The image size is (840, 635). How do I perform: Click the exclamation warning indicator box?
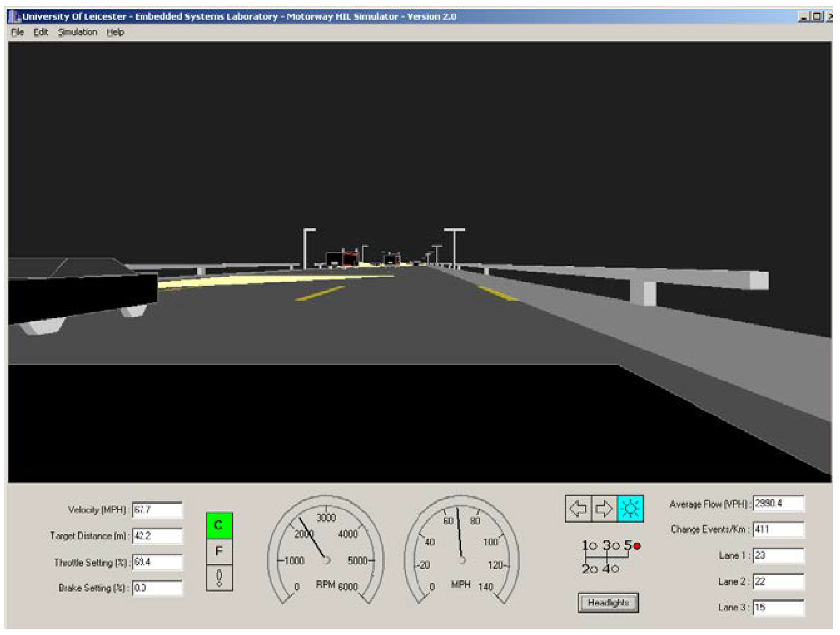coord(219,577)
